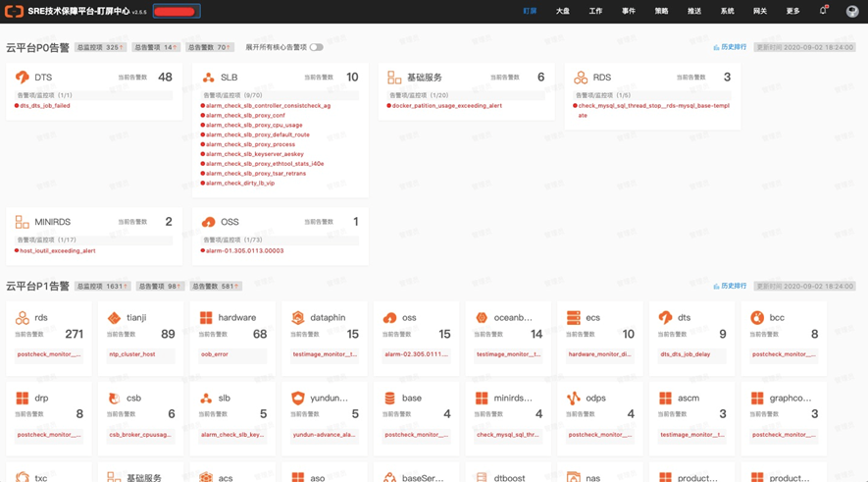The height and width of the screenshot is (482, 868).
Task: Click P0 总告警数 70 badge
Action: click(209, 48)
